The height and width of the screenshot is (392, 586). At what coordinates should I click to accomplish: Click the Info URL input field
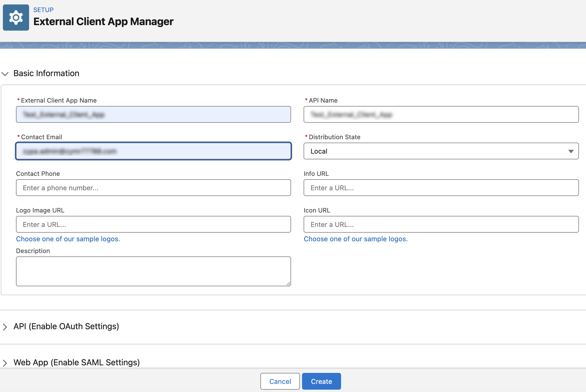(x=441, y=188)
